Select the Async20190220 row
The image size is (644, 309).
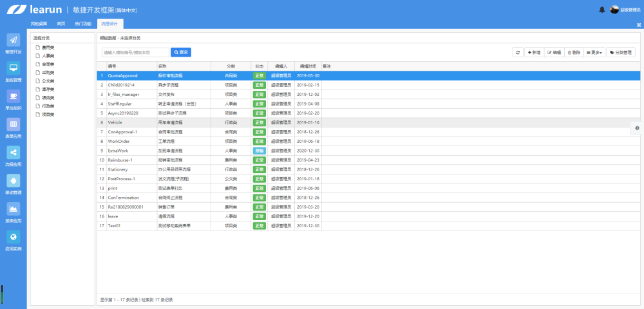pyautogui.click(x=368, y=113)
